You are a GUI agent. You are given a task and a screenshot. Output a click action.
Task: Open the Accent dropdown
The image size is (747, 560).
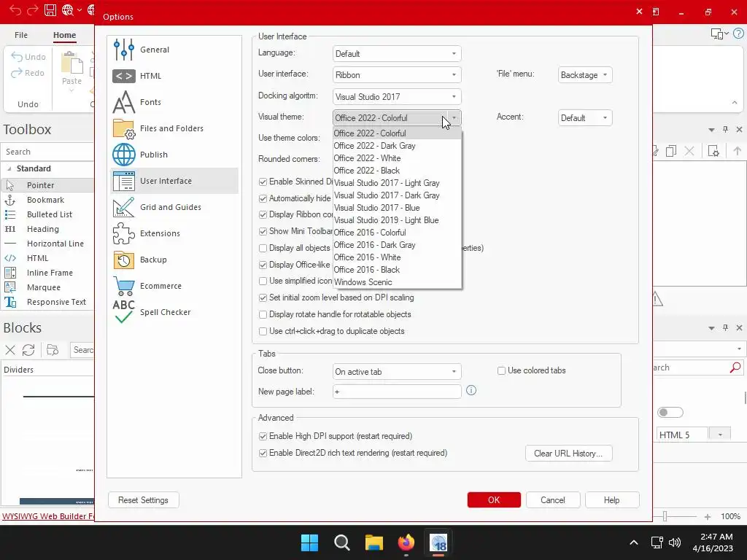pyautogui.click(x=585, y=117)
